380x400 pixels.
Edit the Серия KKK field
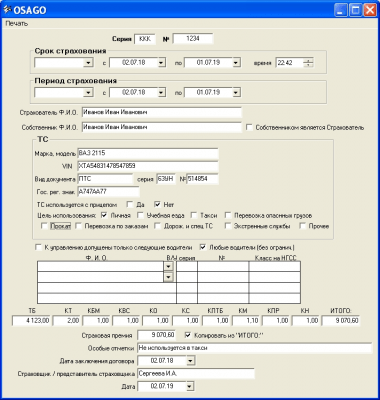tap(145, 39)
